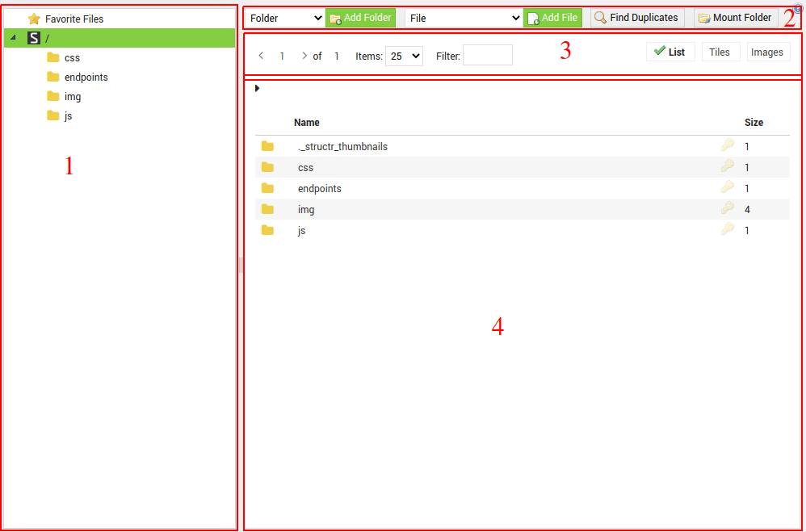Enable List view mode
Screen dimensions: 806x532
click(x=670, y=52)
